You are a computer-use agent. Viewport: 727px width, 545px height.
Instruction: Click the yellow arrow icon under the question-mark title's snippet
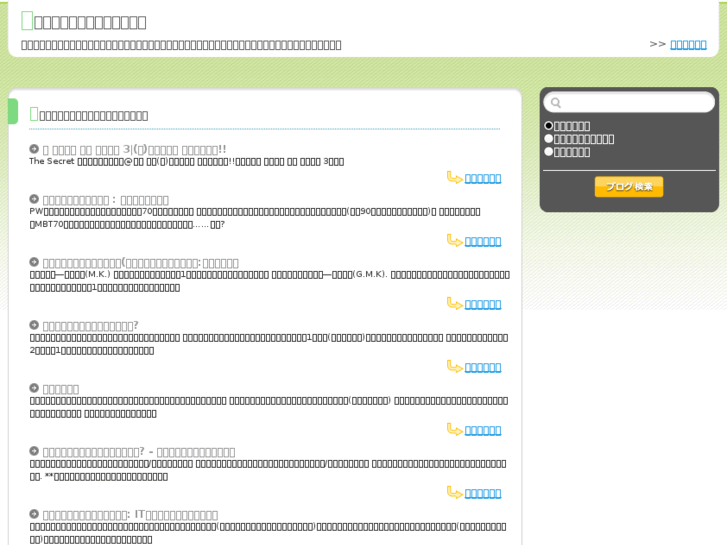[x=454, y=366]
